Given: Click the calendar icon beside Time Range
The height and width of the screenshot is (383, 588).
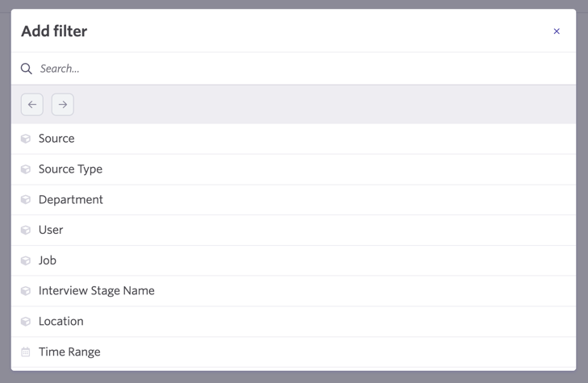Looking at the screenshot, I should coord(26,352).
